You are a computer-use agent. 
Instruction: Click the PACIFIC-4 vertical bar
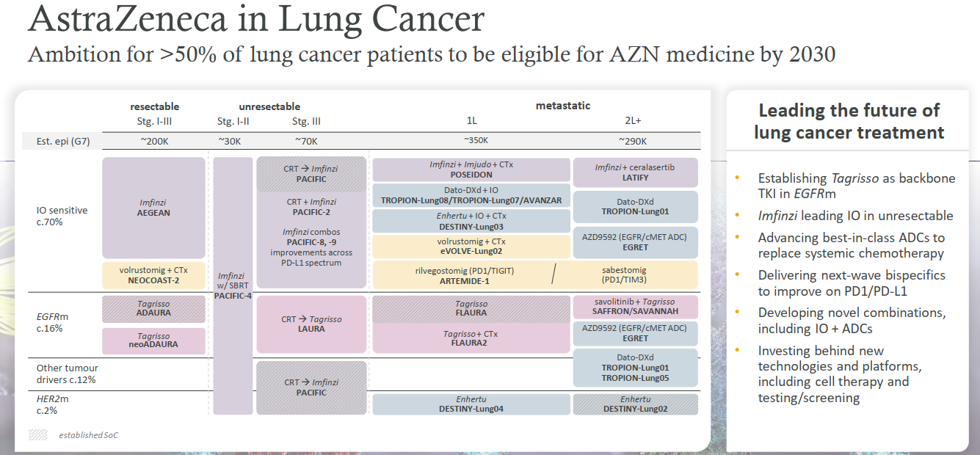(x=232, y=286)
